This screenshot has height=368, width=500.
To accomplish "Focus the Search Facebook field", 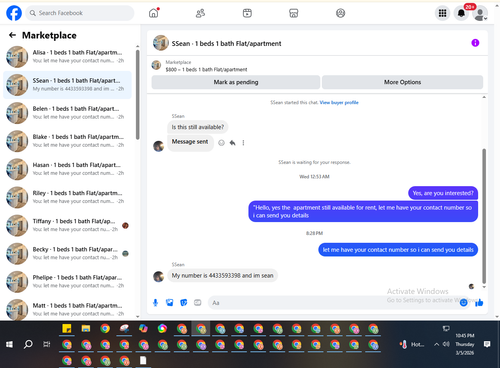I will [80, 13].
